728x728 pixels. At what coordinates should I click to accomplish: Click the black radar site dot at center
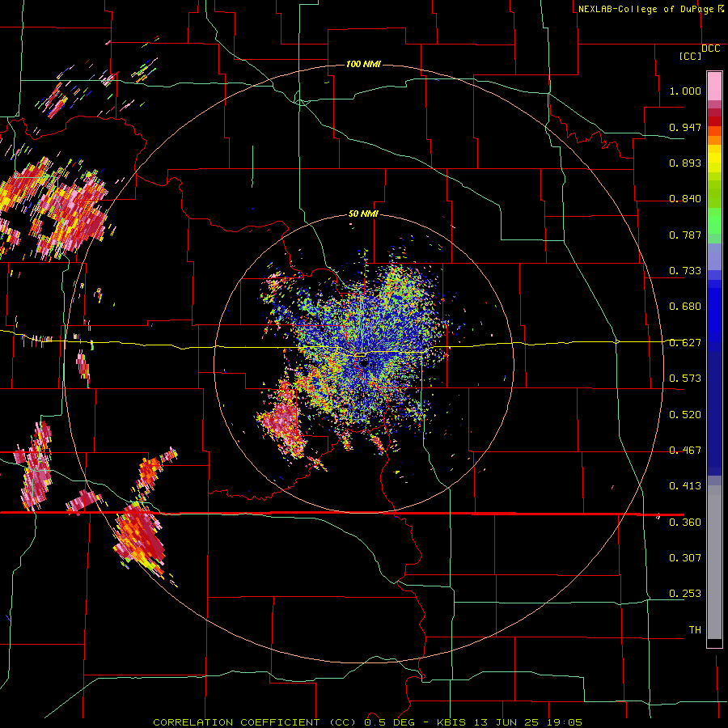[x=365, y=363]
